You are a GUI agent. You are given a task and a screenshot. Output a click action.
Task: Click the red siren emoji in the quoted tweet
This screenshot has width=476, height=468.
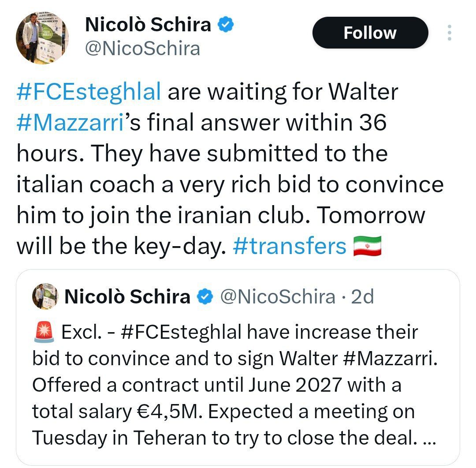[43, 332]
